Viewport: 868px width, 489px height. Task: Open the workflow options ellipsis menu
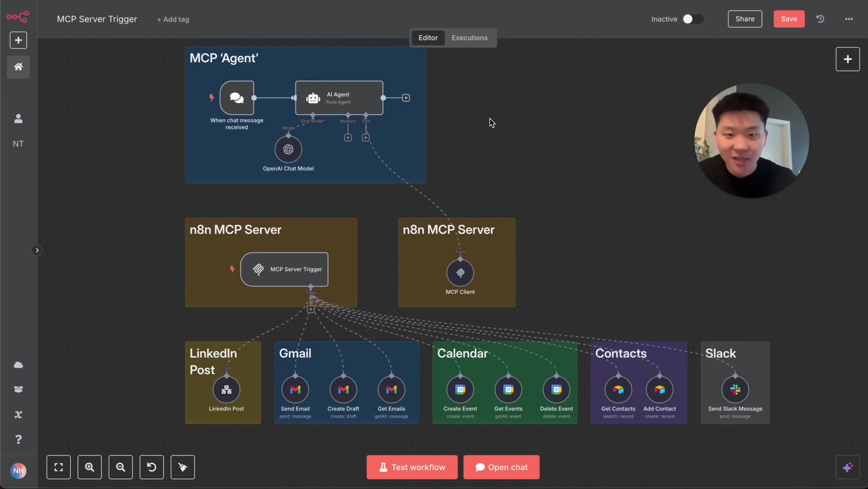pos(849,19)
